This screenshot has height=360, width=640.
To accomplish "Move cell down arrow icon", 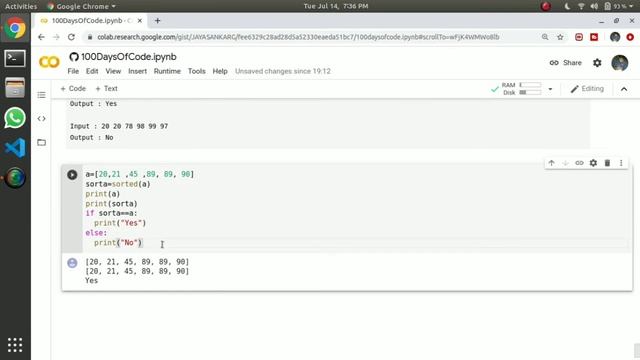I will (565, 163).
